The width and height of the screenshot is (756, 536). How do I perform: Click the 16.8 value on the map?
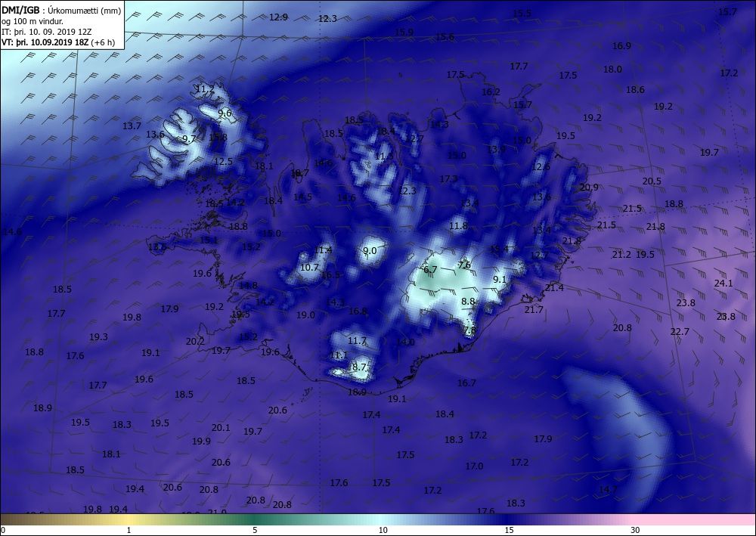click(x=358, y=311)
